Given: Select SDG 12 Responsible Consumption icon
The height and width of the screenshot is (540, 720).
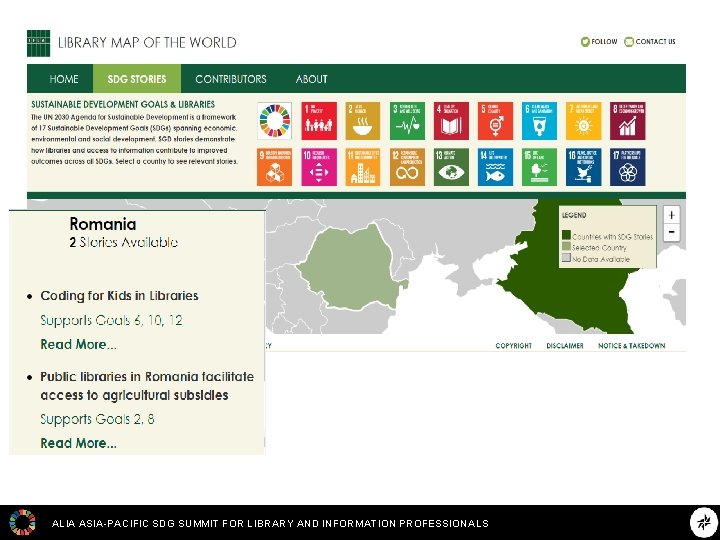Looking at the screenshot, I should point(407,167).
